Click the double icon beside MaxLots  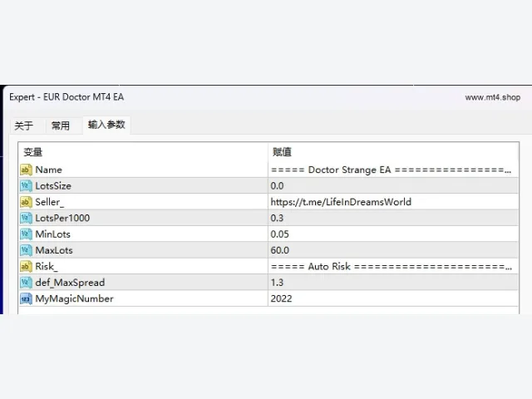point(26,250)
